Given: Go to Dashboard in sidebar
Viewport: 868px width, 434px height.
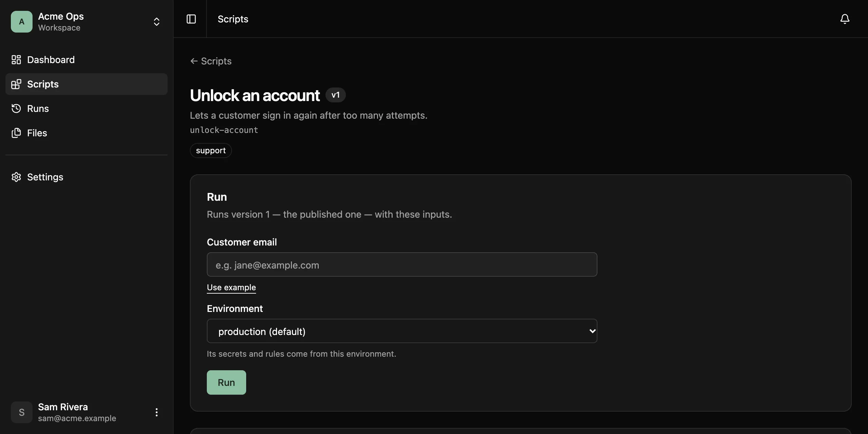Looking at the screenshot, I should (x=86, y=60).
